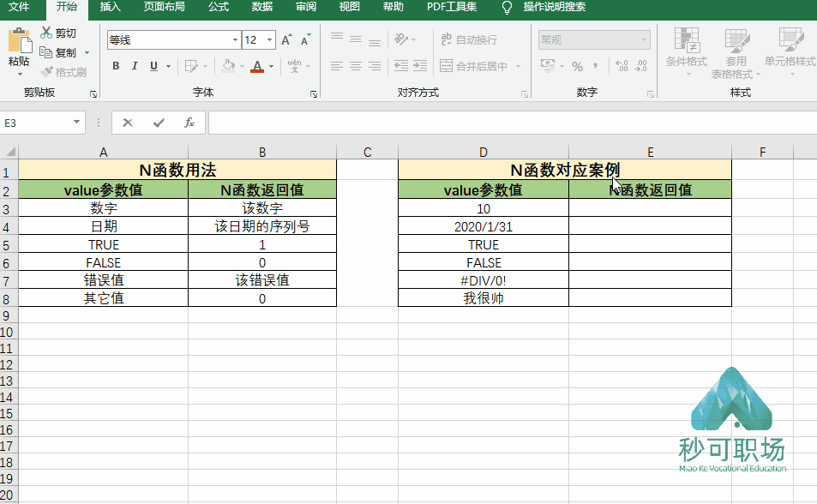Open font group dialog launcher
Screen dimensions: 817x504
coord(314,94)
